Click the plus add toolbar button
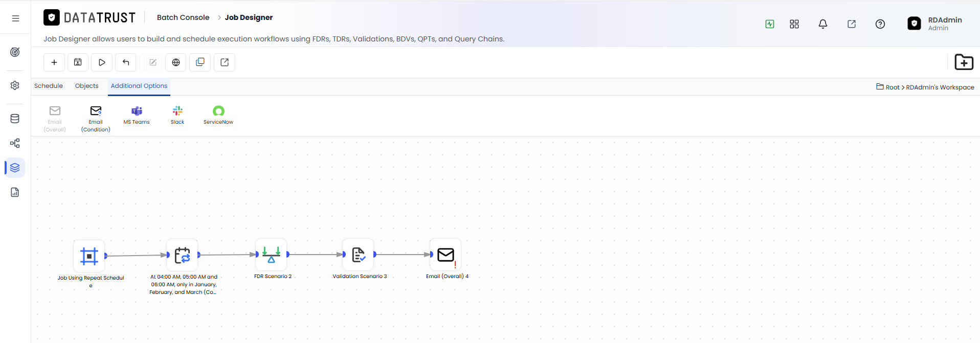980x343 pixels. tap(54, 62)
